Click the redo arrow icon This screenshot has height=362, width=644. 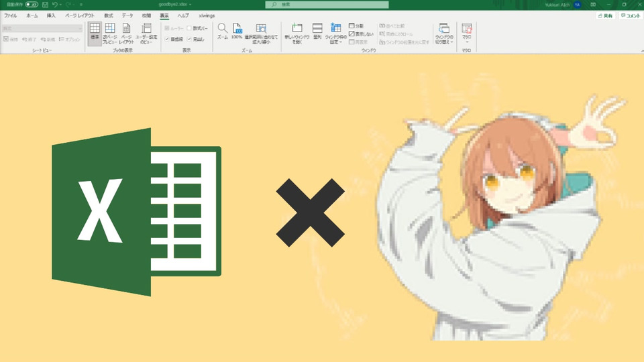(68, 5)
